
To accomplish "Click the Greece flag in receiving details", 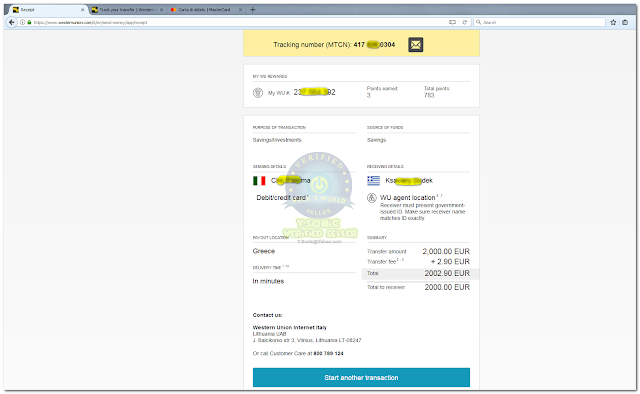I will (373, 180).
